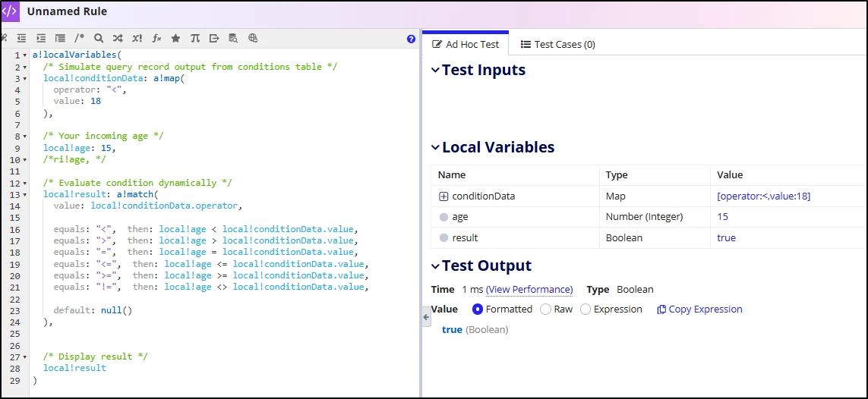Viewport: 868px width, 399px height.
Task: Toggle comment using the /* icon
Action: [80, 38]
